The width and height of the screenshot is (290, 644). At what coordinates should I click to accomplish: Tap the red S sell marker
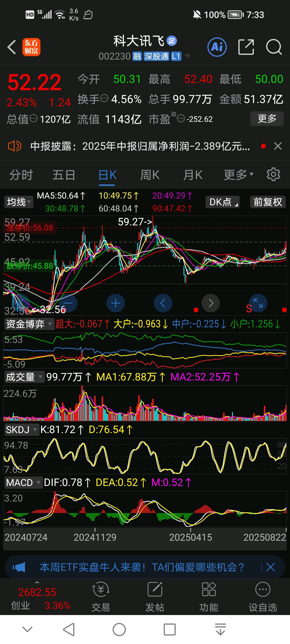pos(249,309)
